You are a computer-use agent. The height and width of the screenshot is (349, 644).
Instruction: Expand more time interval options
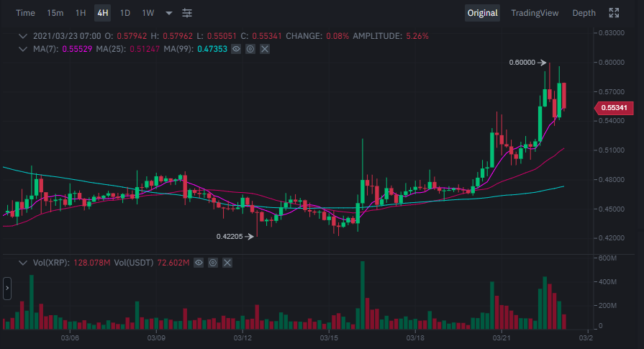pos(169,13)
